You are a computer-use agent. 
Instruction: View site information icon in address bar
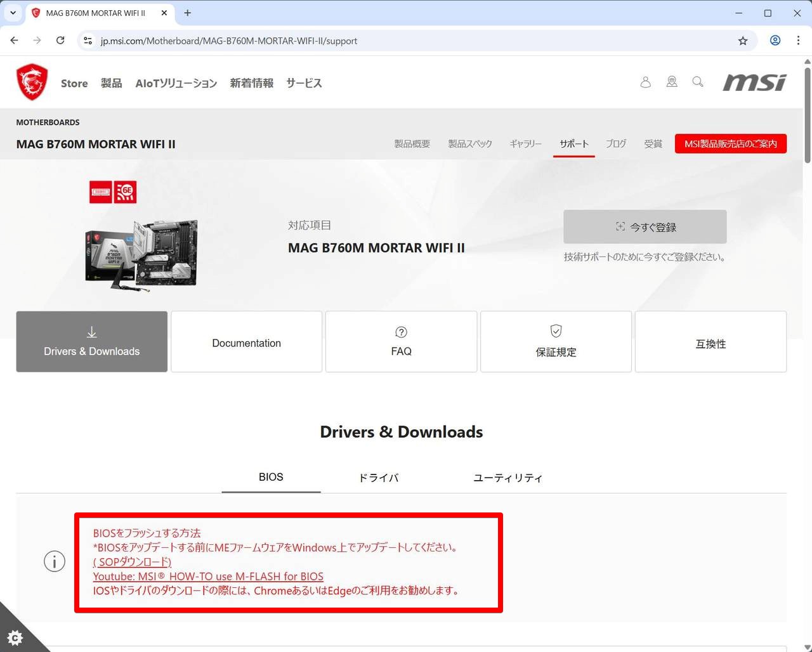(88, 41)
